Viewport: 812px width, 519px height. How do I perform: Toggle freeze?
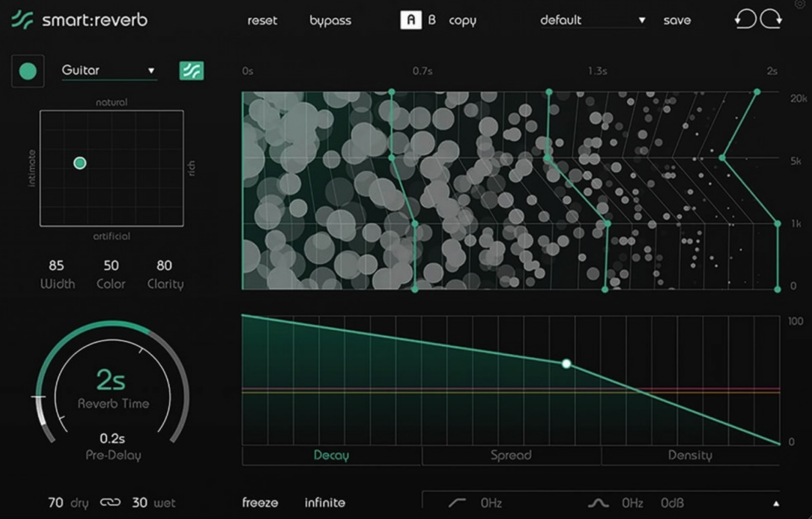tap(260, 503)
